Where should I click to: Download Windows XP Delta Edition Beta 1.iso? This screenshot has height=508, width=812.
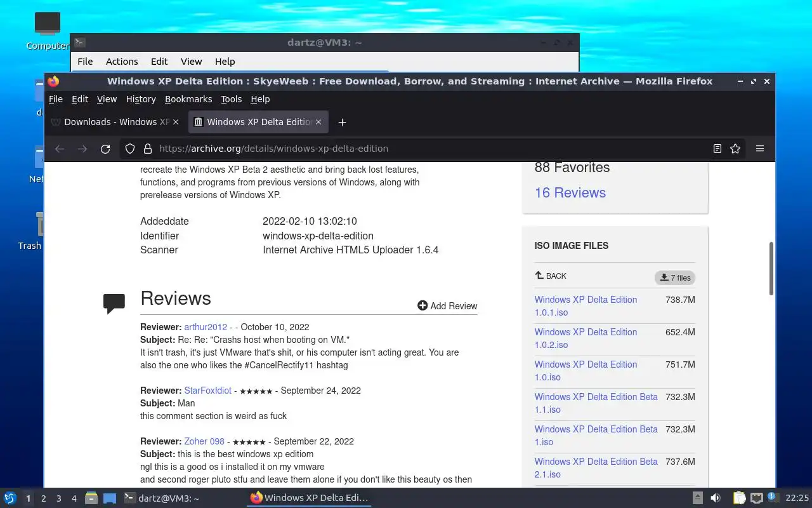[x=596, y=436]
